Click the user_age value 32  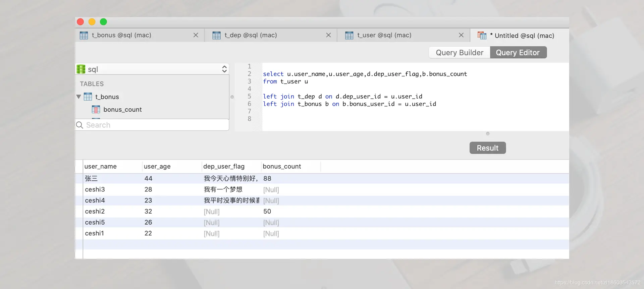(x=148, y=212)
